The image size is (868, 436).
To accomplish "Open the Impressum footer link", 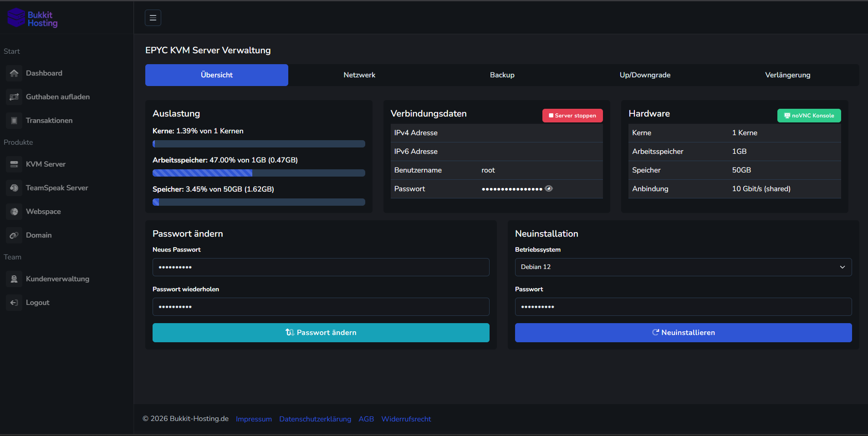I will coord(254,419).
